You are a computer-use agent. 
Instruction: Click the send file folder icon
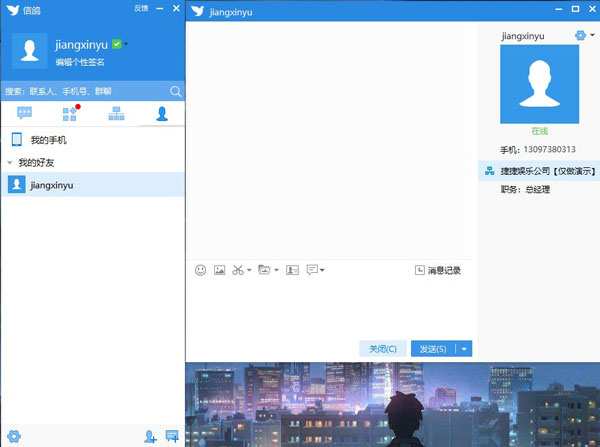point(264,270)
